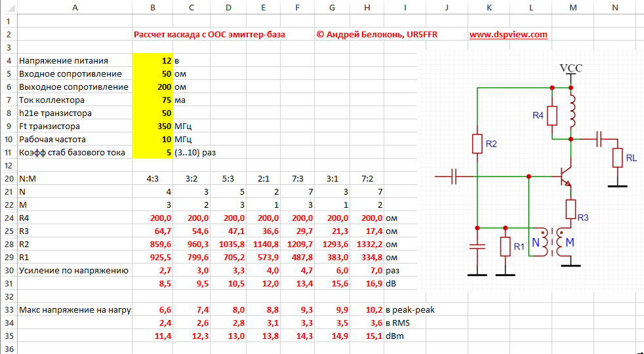Select the yellow supply voltage cell showing 12
Image resolution: width=644 pixels, height=354 pixels.
pyautogui.click(x=152, y=60)
